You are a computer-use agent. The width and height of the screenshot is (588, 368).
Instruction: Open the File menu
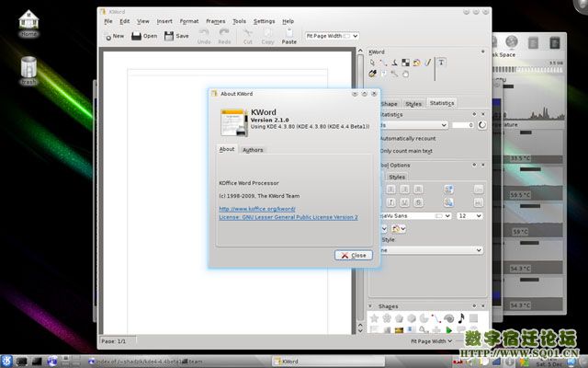pos(108,21)
